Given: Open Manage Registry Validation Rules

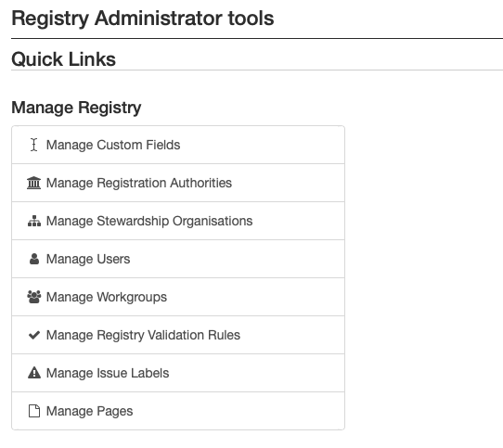Looking at the screenshot, I should pyautogui.click(x=143, y=335).
